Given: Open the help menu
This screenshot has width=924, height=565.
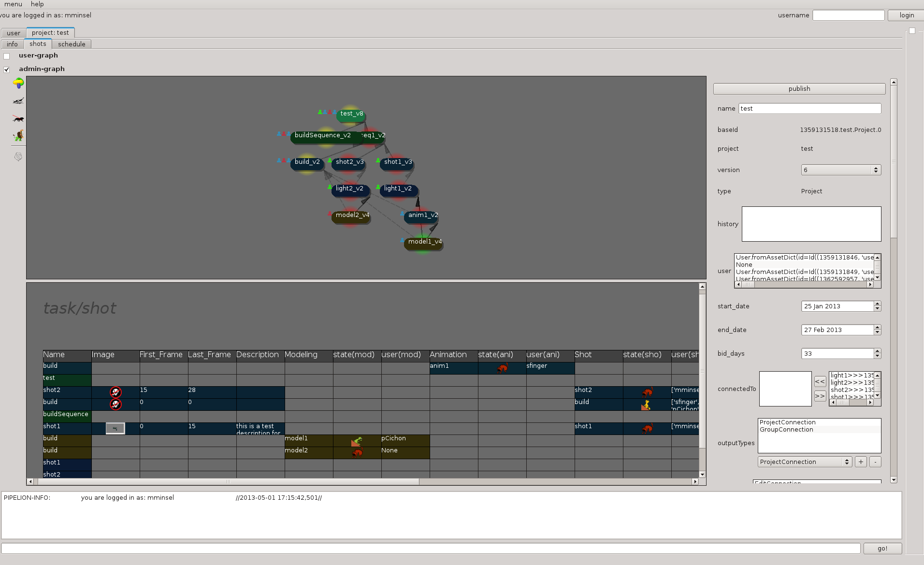Looking at the screenshot, I should [x=37, y=4].
